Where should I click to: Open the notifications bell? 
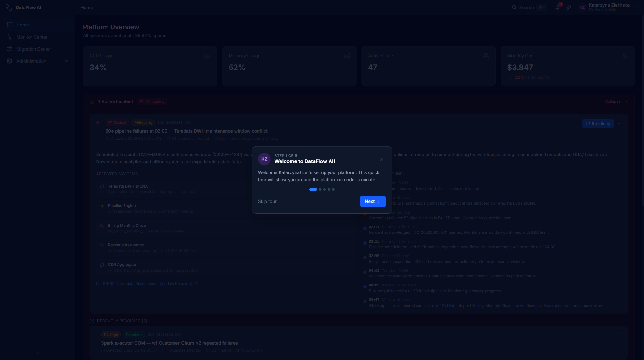(x=558, y=8)
